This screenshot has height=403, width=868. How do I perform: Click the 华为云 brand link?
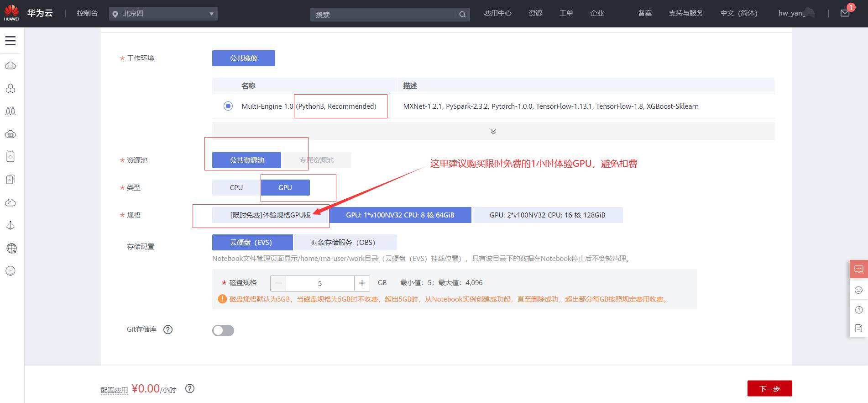click(x=40, y=13)
